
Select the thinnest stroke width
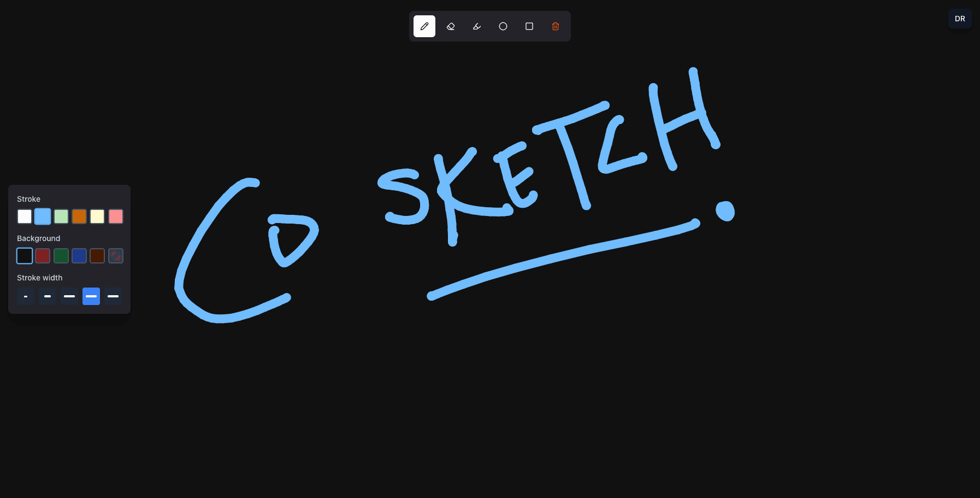pyautogui.click(x=26, y=296)
